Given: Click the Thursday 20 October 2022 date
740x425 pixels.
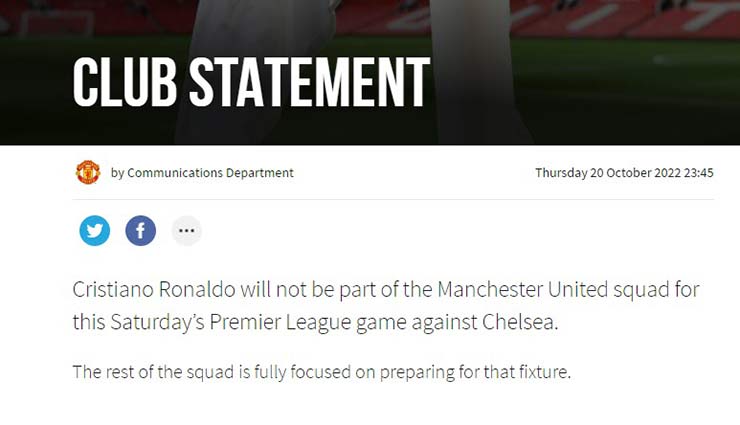Looking at the screenshot, I should [x=609, y=173].
